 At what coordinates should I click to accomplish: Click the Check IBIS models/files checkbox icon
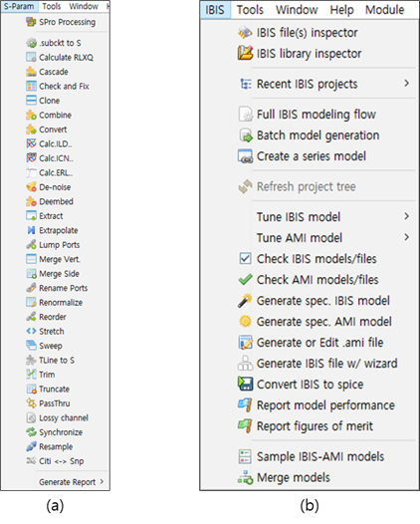[x=246, y=258]
